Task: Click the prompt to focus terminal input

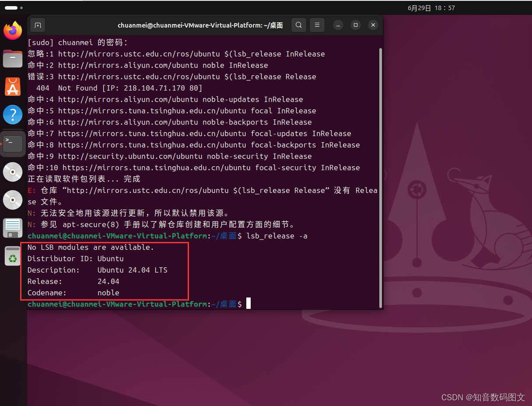Action: coord(247,303)
